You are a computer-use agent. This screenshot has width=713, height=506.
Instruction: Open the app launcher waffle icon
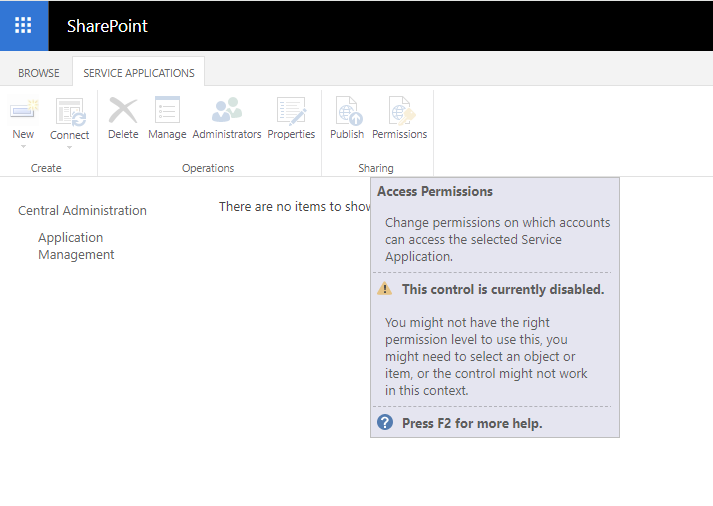point(23,25)
